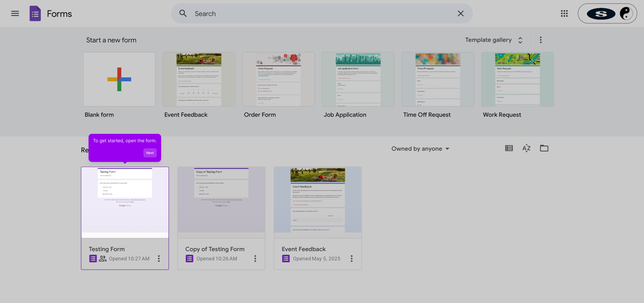Choose the Order Form template thumbnail

[x=279, y=79]
